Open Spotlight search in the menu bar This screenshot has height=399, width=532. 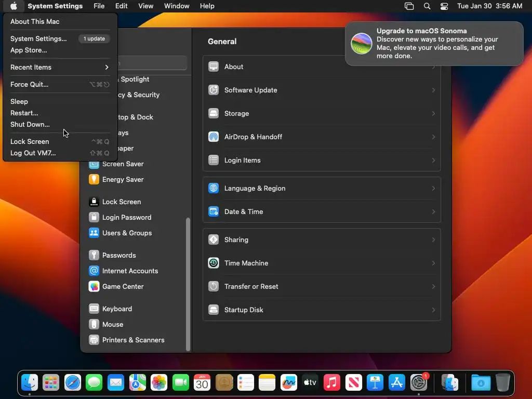coord(427,6)
